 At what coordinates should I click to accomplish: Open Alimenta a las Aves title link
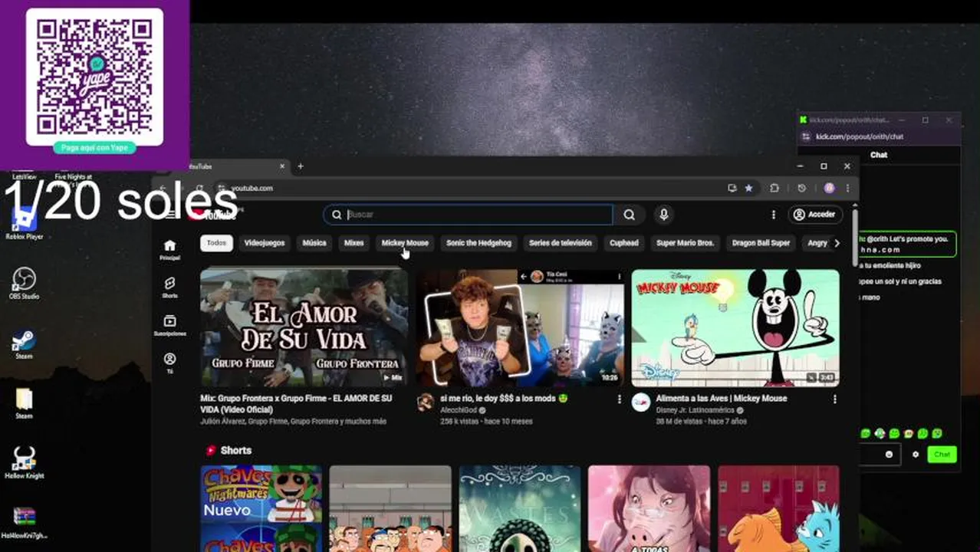pos(721,399)
